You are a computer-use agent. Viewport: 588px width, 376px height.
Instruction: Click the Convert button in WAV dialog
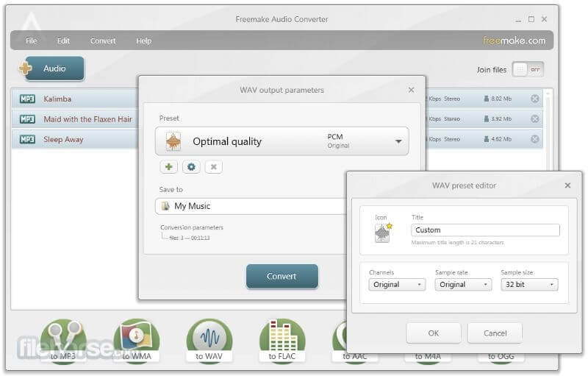[282, 276]
